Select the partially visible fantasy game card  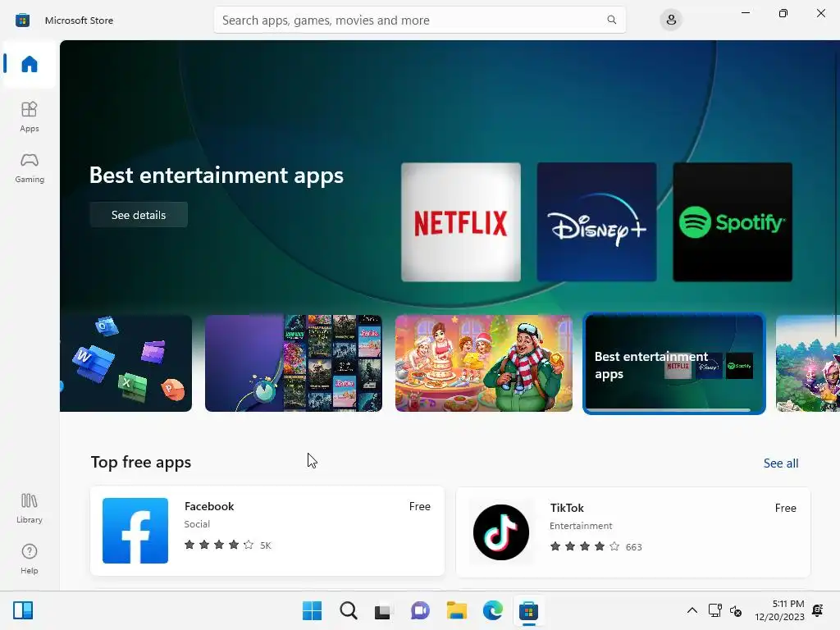807,363
